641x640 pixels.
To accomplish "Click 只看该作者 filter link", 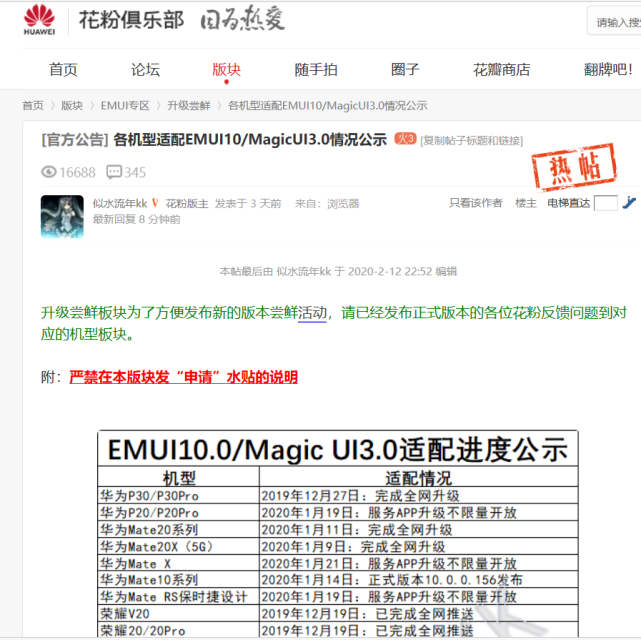I will 475,203.
